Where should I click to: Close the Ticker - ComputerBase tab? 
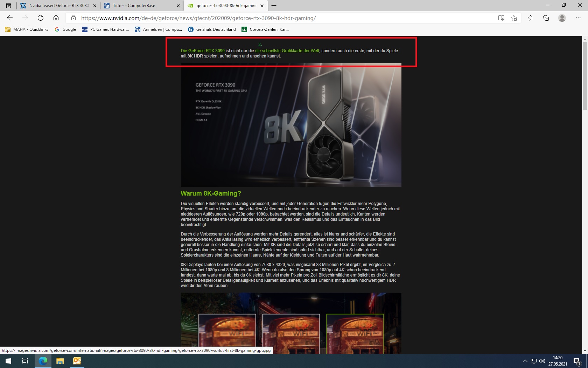click(x=178, y=6)
